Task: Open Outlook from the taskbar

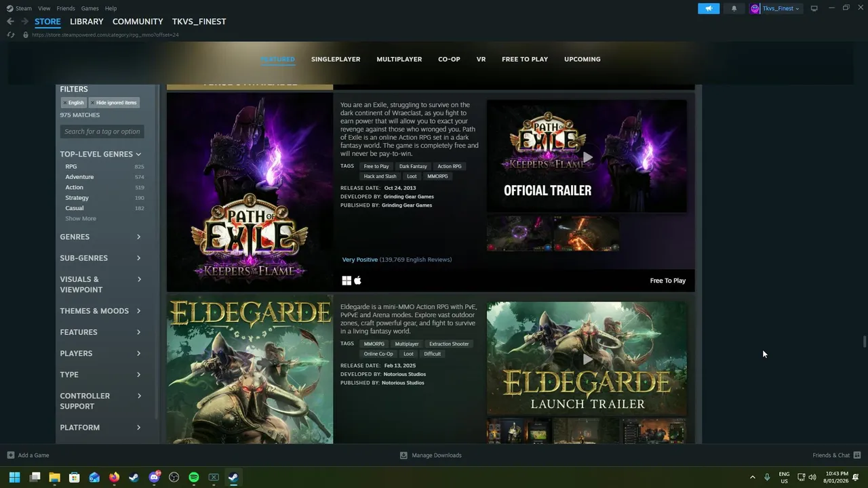Action: click(x=94, y=477)
